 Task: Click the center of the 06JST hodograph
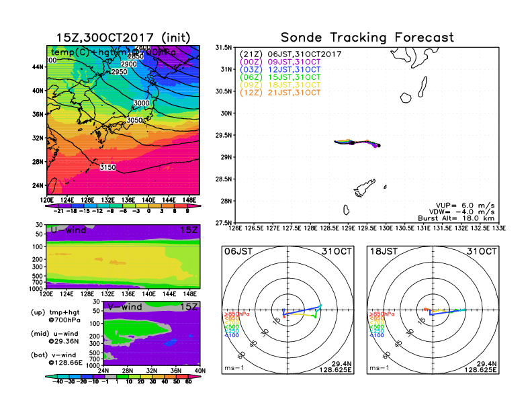pos(288,310)
